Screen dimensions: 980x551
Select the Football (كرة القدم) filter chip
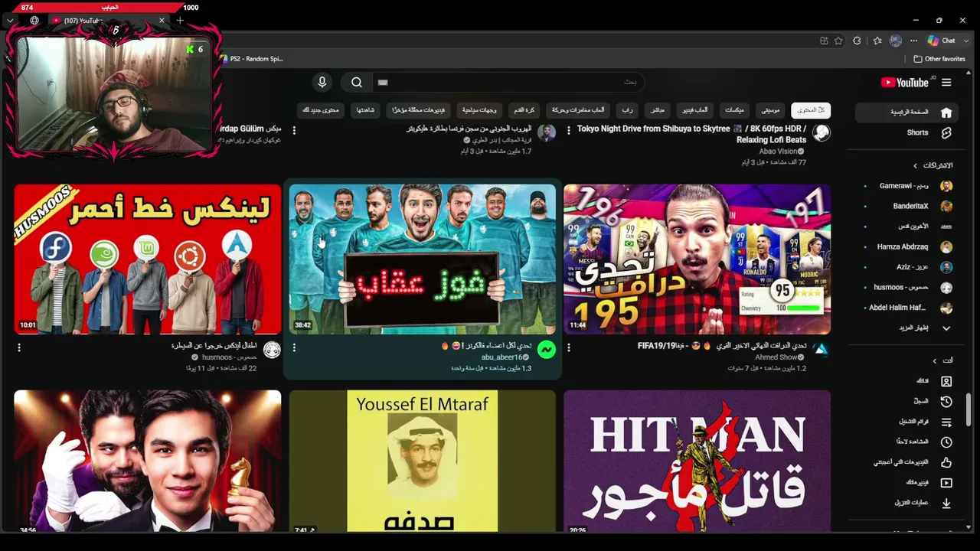pyautogui.click(x=524, y=110)
